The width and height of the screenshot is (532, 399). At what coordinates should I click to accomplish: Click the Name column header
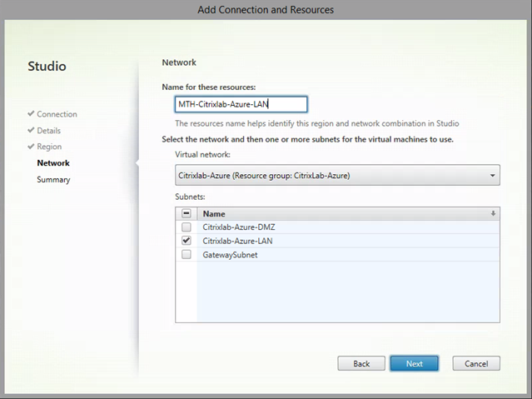348,213
